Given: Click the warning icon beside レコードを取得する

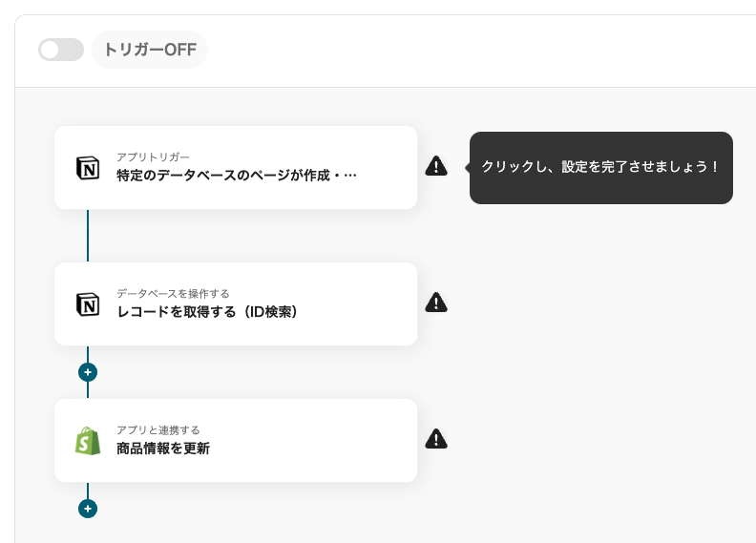Looking at the screenshot, I should coord(436,303).
